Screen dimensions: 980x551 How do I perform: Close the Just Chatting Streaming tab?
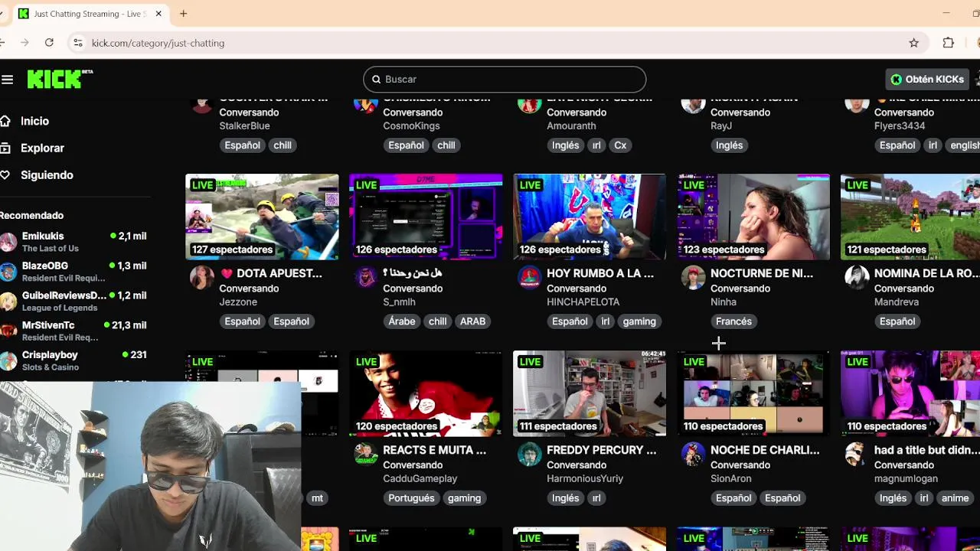point(158,14)
